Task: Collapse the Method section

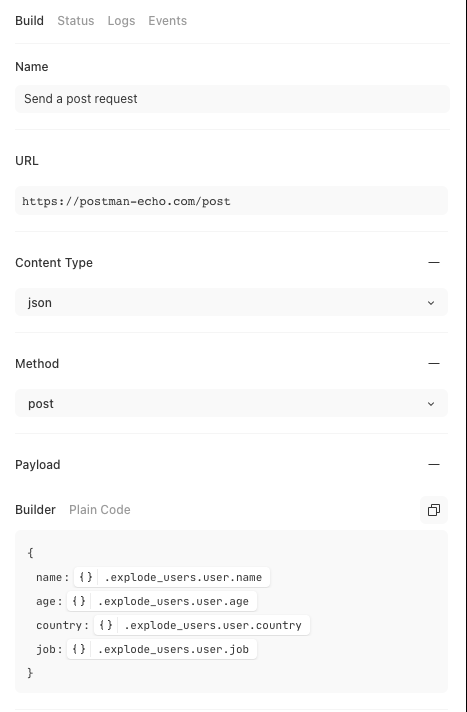Action: coord(434,364)
